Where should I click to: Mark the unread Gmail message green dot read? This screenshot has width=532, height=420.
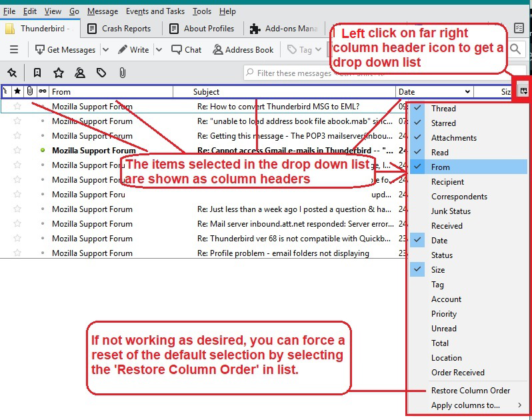tap(43, 150)
